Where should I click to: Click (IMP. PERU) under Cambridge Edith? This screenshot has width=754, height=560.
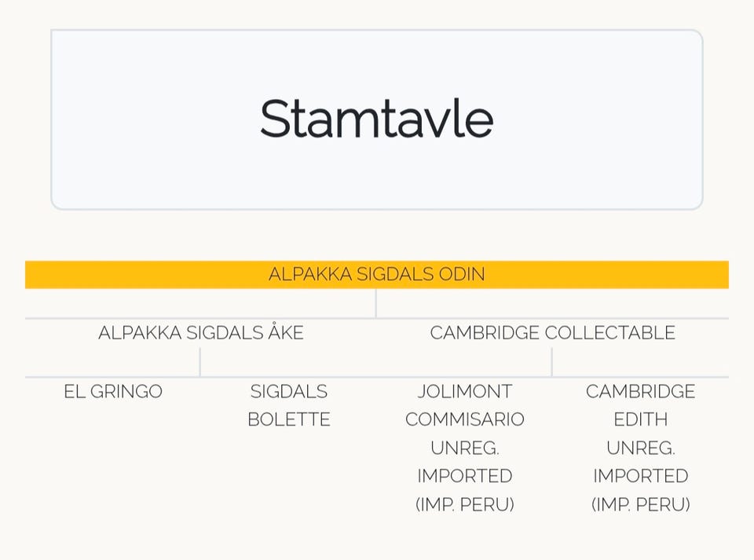[640, 504]
